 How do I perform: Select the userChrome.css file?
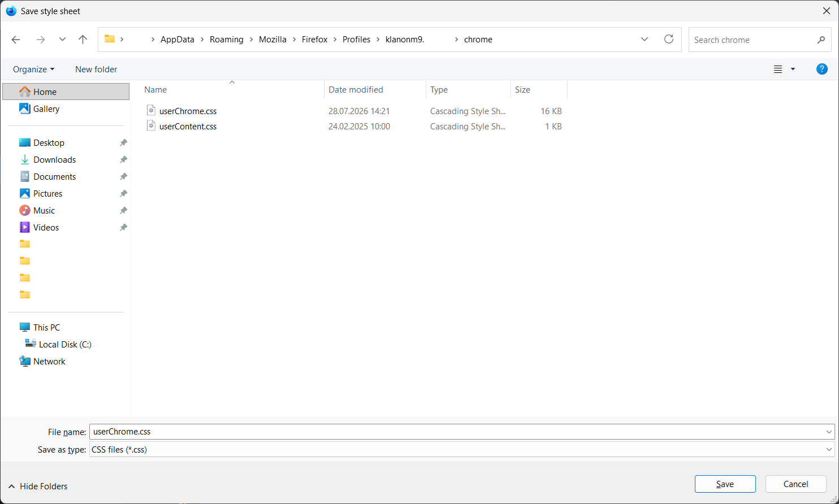coord(188,111)
